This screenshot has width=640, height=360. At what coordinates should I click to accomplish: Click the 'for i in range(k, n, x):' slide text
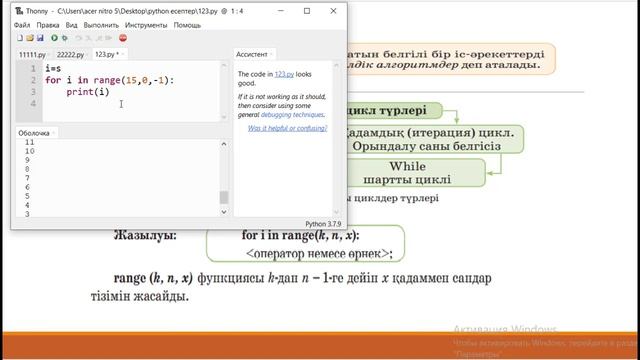click(x=300, y=235)
